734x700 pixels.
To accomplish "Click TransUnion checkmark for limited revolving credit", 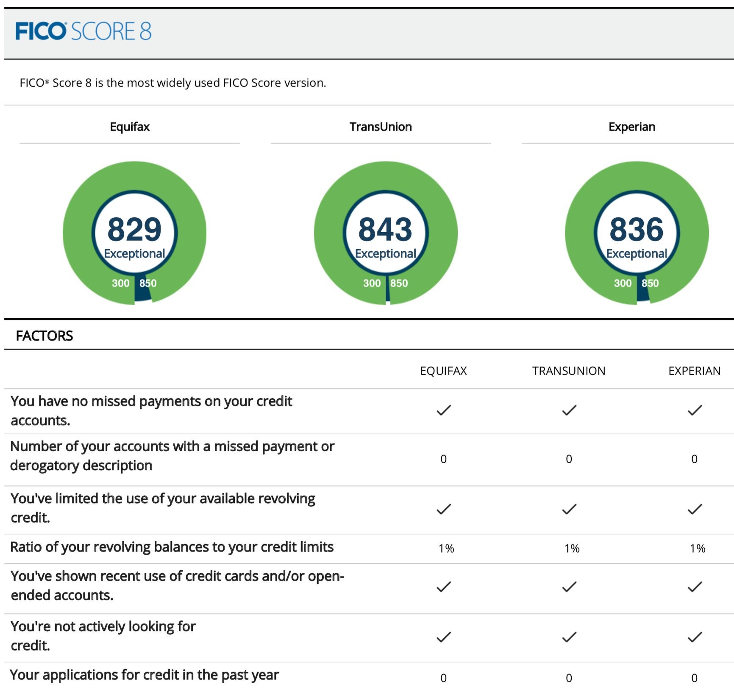I will 569,509.
